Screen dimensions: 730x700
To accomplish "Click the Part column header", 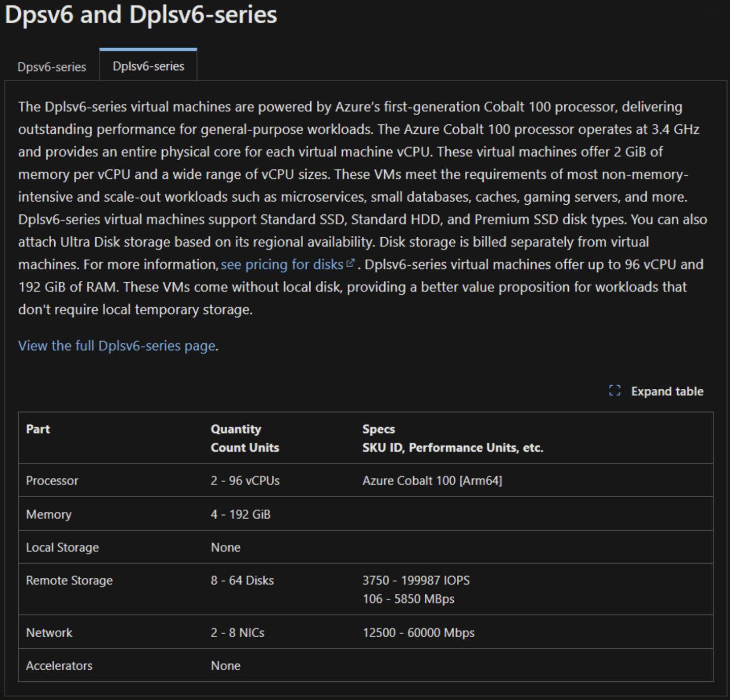I will click(38, 429).
